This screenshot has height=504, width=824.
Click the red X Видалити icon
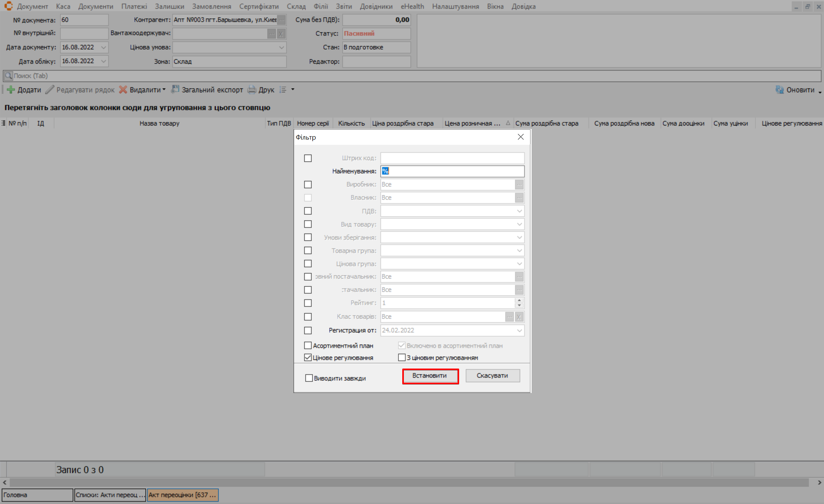(x=123, y=90)
